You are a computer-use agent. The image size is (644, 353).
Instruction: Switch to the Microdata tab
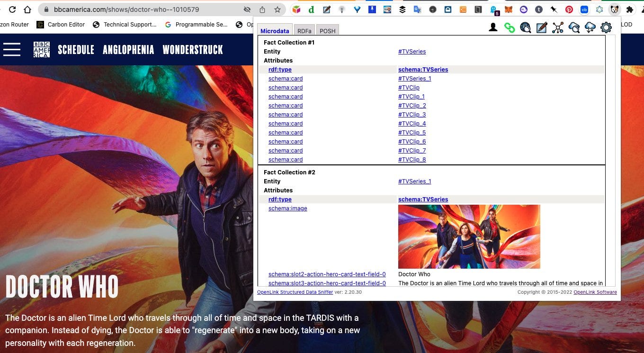click(275, 31)
